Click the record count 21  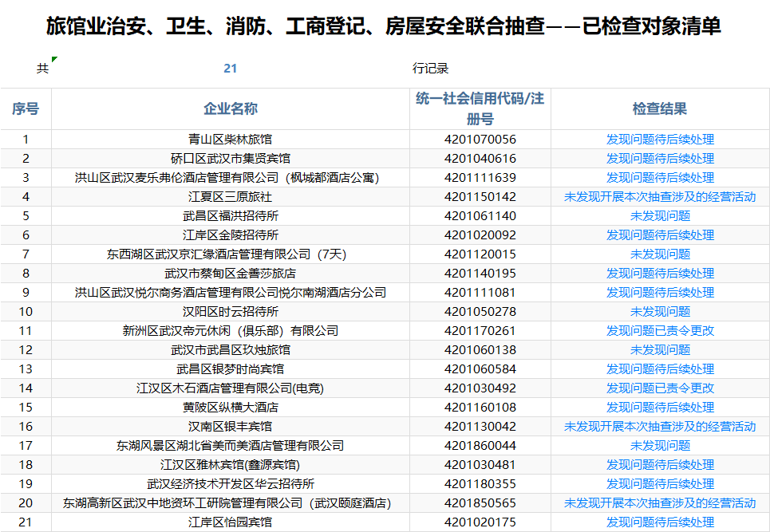231,69
